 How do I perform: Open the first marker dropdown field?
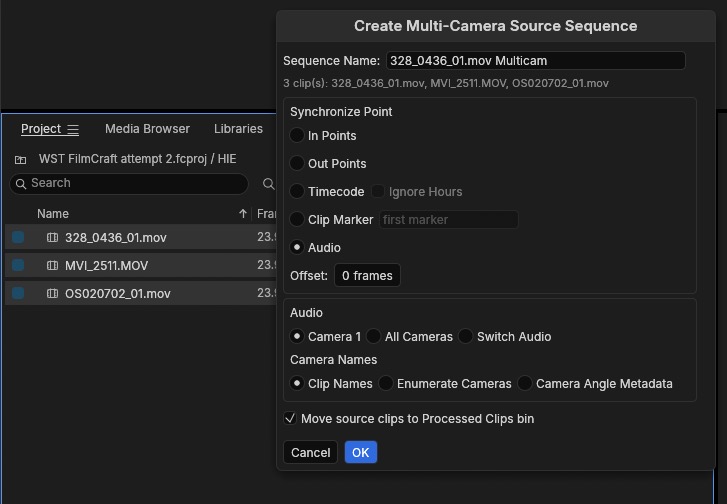[x=448, y=219]
